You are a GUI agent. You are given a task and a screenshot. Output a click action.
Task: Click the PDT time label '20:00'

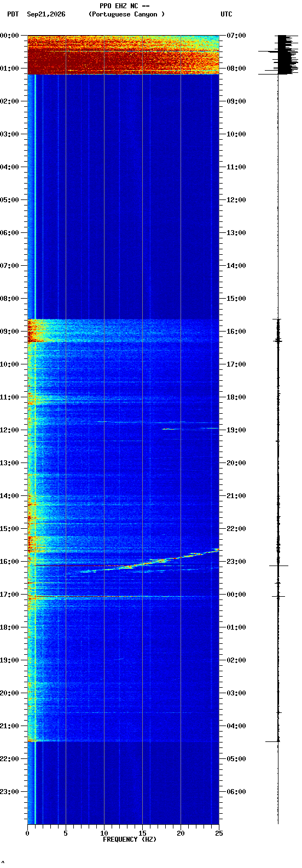pos(9,693)
